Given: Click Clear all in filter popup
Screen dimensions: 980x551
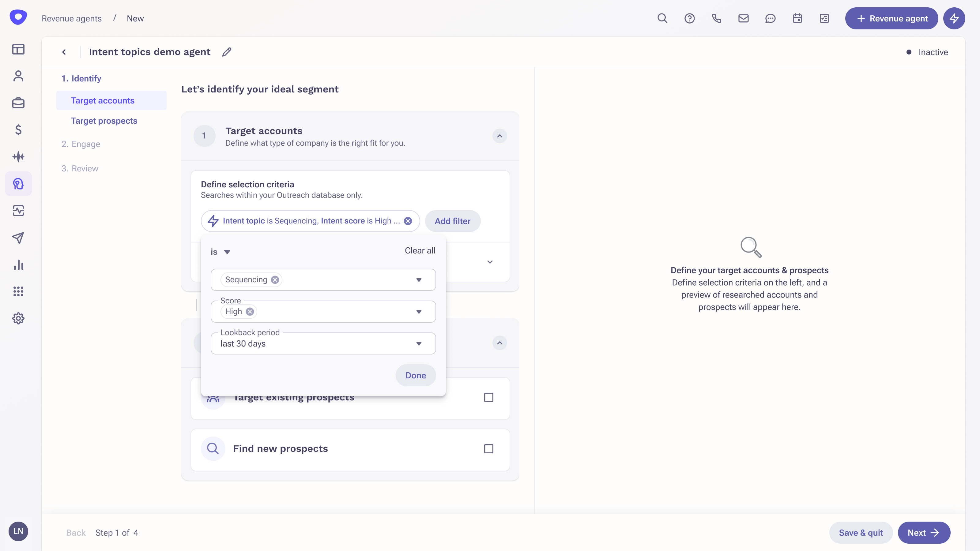Looking at the screenshot, I should click(420, 251).
